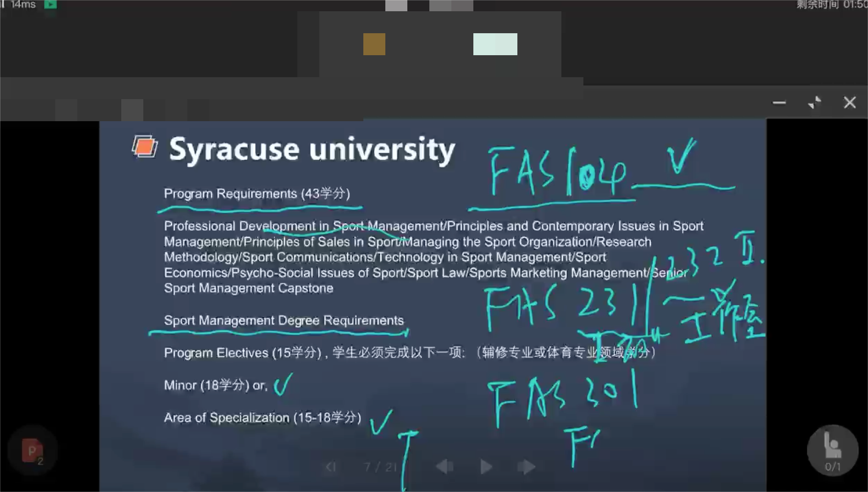
Task: Click the Area of Specialization text
Action: [262, 418]
